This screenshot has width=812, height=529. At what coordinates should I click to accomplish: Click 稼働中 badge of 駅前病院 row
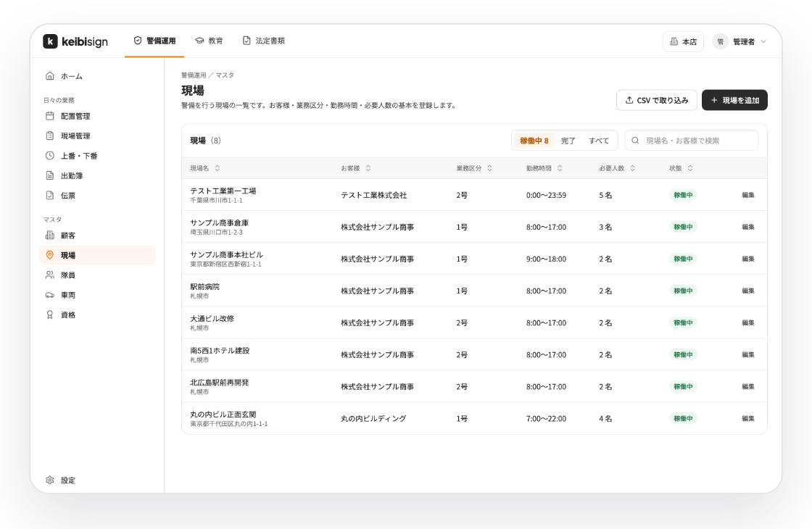[x=683, y=291]
